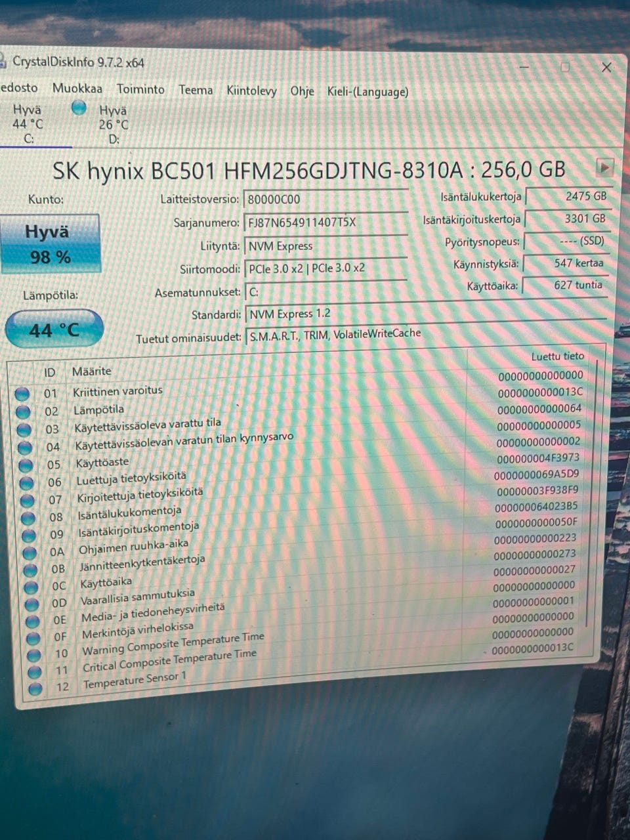
Task: Open the Toiminto menu
Action: click(x=140, y=89)
